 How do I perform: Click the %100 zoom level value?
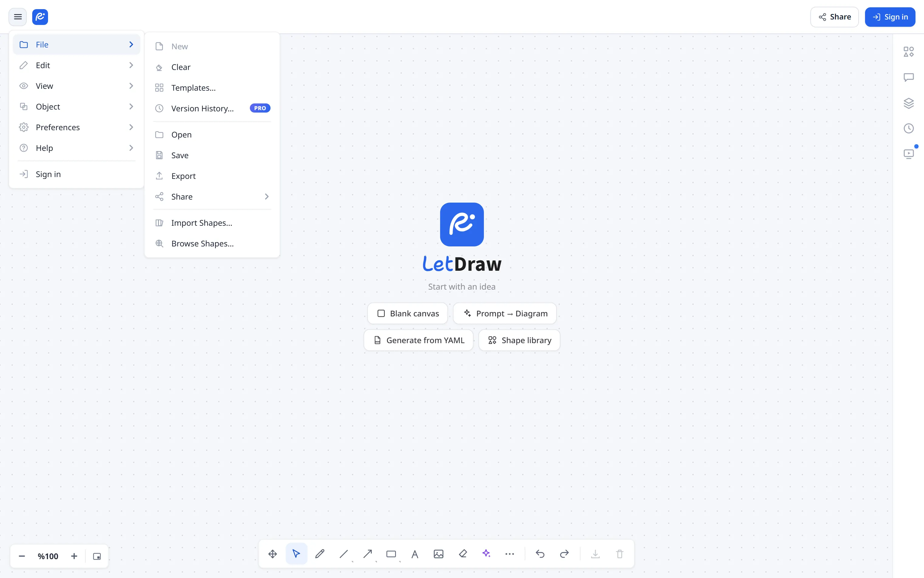[48, 556]
